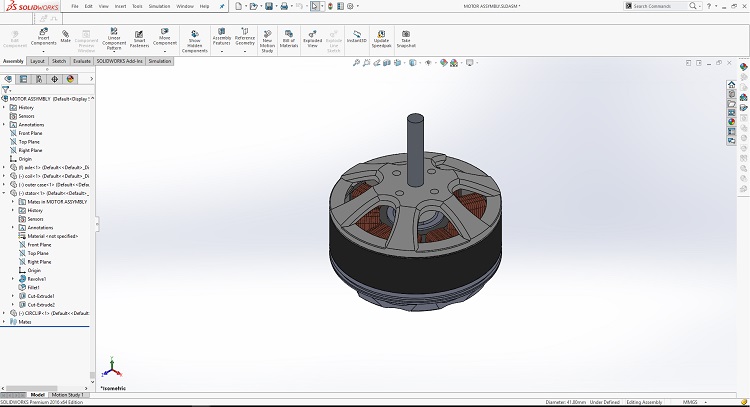Viewport: 750px width, 407px height.
Task: Select the Move Component tool
Action: pos(165,37)
